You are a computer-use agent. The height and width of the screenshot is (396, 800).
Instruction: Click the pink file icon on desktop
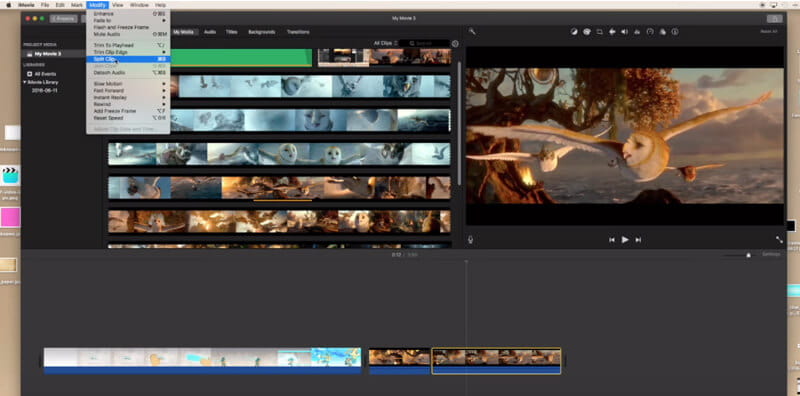point(10,217)
